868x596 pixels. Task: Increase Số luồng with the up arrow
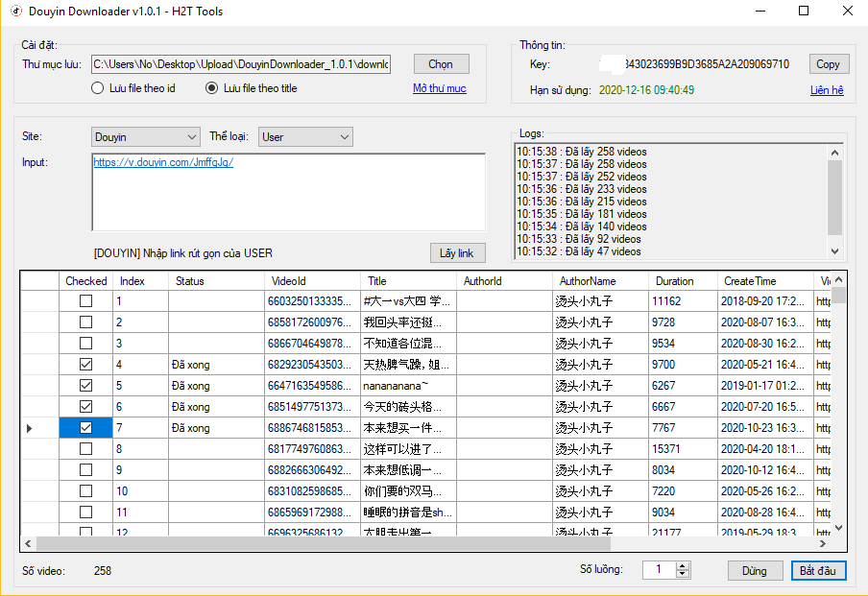pos(683,565)
